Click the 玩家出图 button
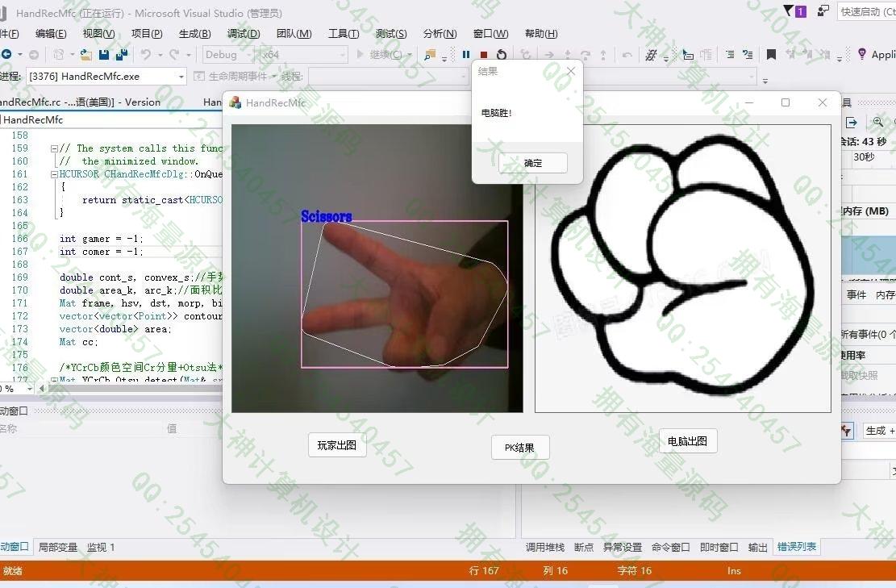The height and width of the screenshot is (588, 896). click(x=337, y=445)
